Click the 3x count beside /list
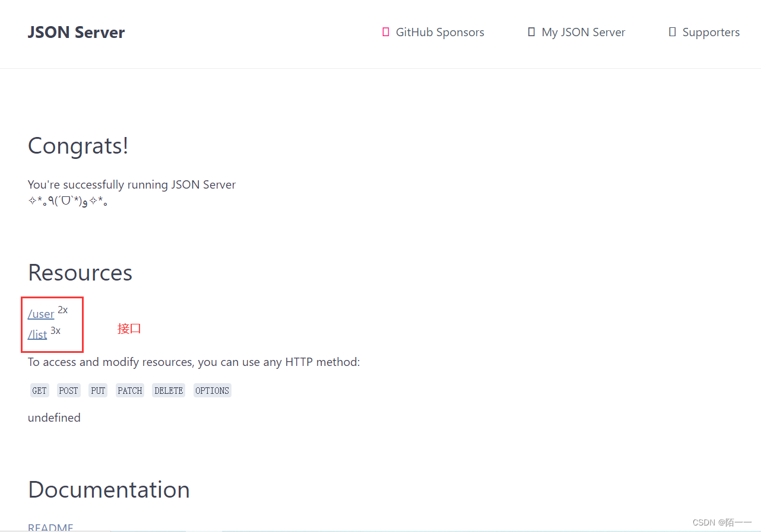Screen dimensions: 761x532 [x=55, y=330]
